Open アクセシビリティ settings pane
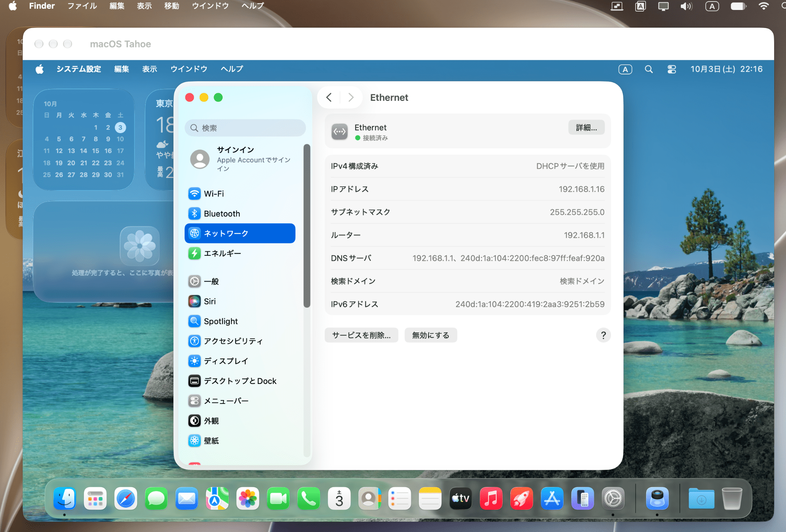The width and height of the screenshot is (786, 532). point(240,341)
